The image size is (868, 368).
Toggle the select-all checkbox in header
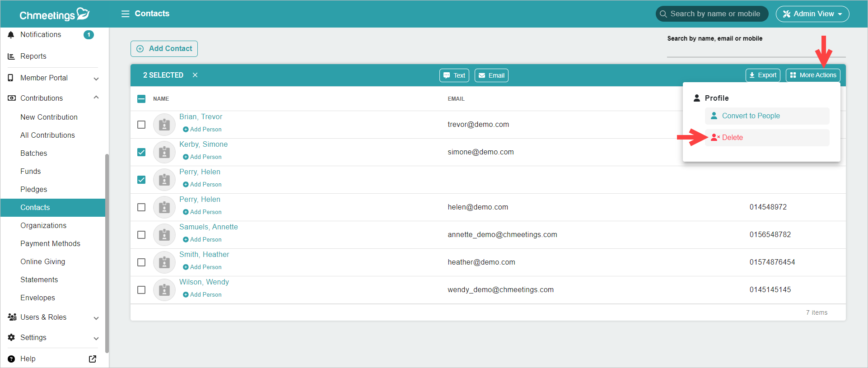pyautogui.click(x=141, y=99)
